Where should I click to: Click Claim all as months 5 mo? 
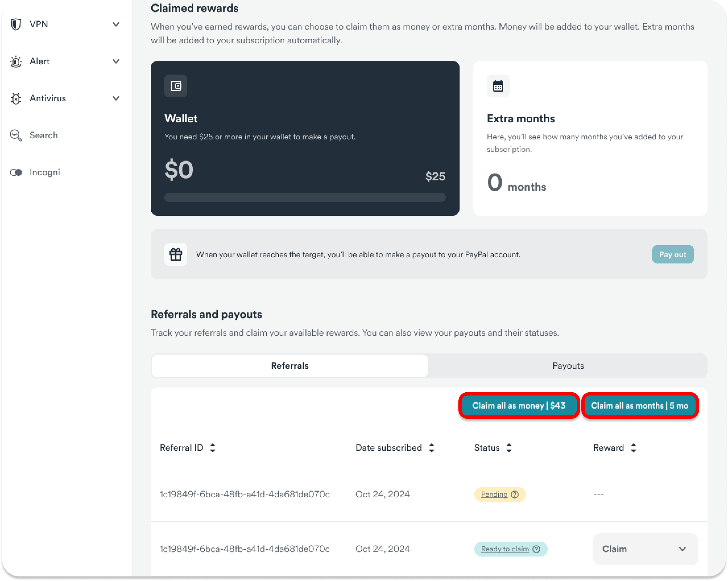(640, 406)
